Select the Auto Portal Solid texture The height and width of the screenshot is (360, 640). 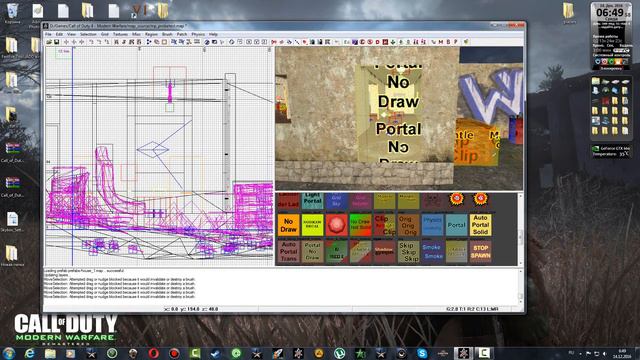pyautogui.click(x=480, y=225)
